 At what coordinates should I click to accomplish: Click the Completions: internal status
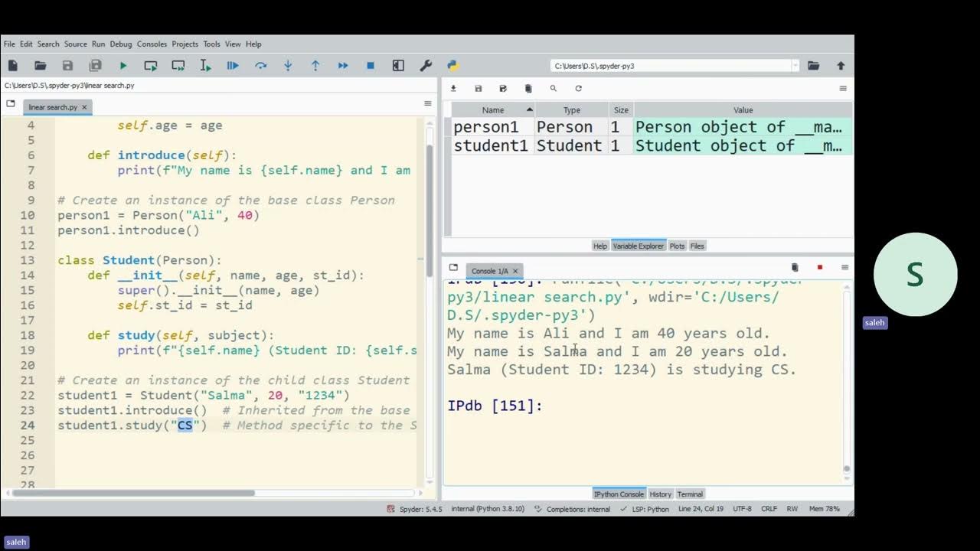572,509
